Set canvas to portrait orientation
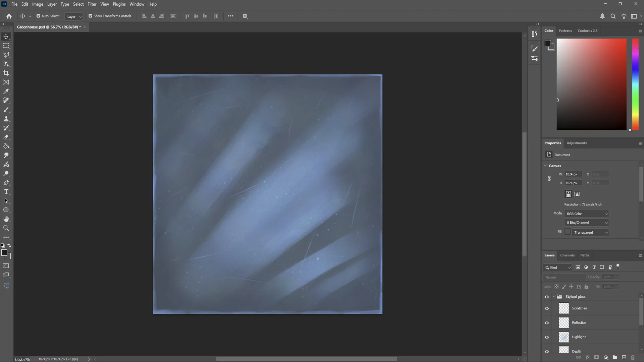This screenshot has height=362, width=644. tap(568, 194)
